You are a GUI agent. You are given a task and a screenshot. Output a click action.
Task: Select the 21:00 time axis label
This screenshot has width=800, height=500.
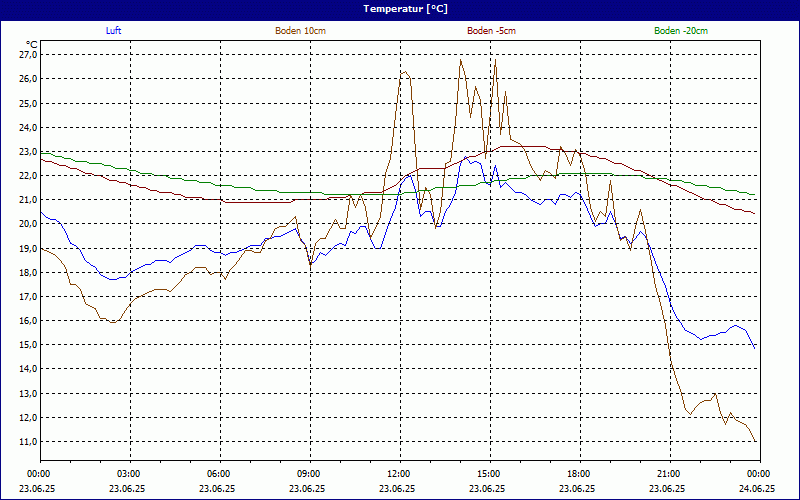point(668,474)
